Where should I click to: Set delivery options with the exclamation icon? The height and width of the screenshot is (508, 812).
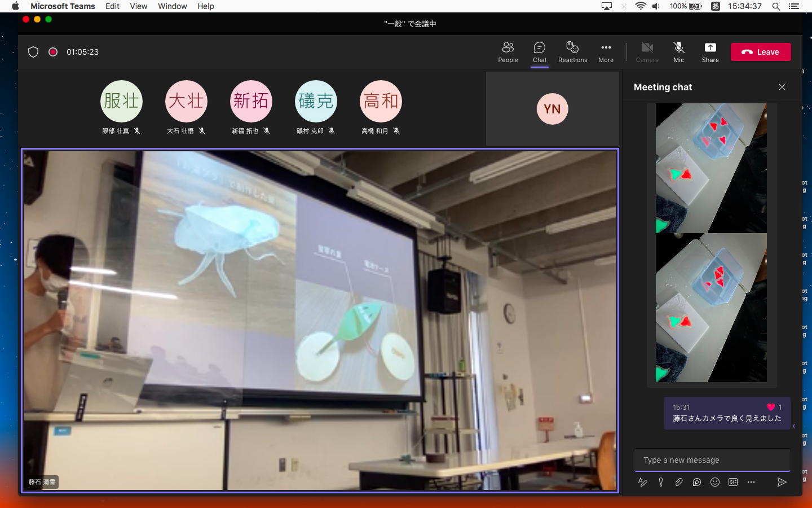(x=661, y=482)
